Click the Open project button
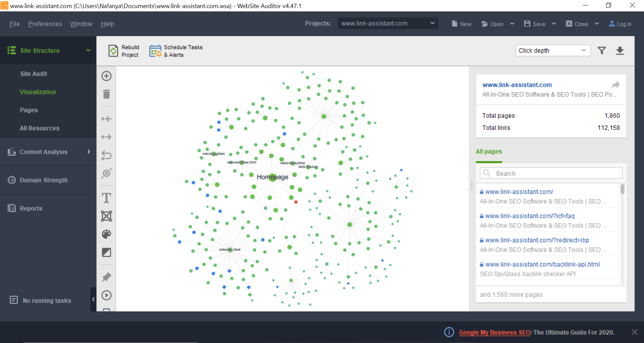This screenshot has width=644, height=343. [492, 24]
